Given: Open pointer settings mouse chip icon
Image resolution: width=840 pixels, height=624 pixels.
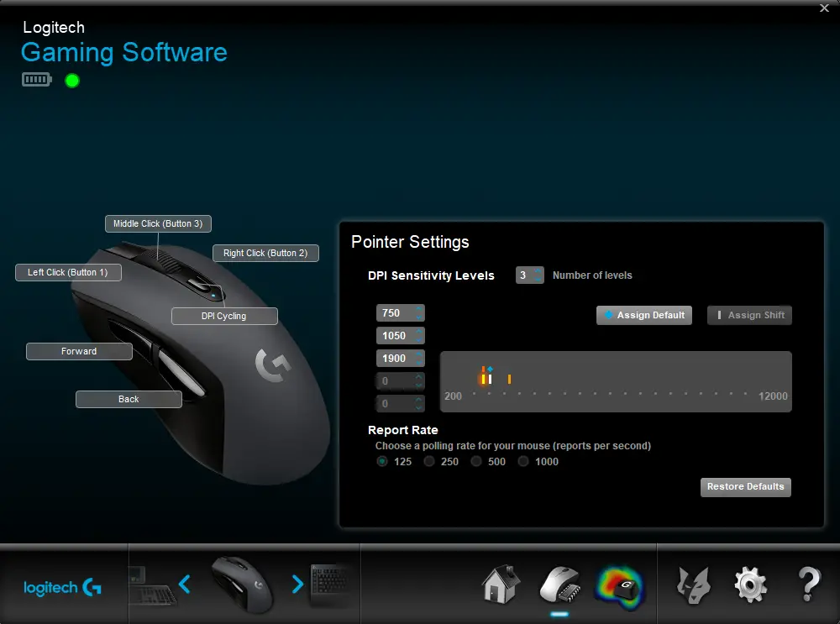Looking at the screenshot, I should point(559,585).
